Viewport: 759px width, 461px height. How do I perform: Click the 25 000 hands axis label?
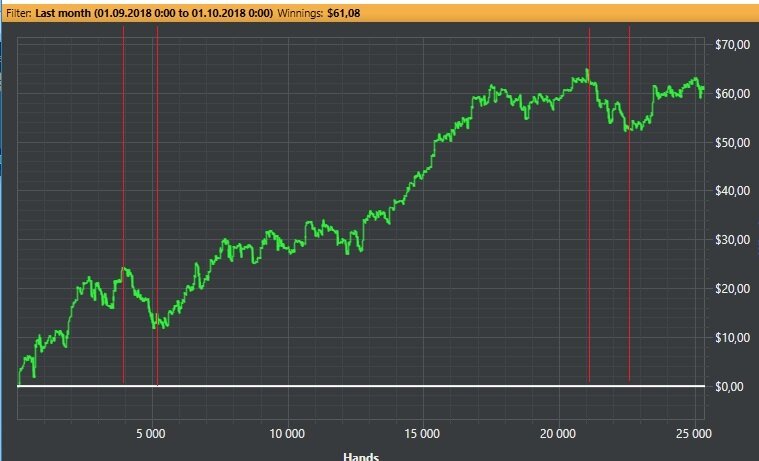694,433
